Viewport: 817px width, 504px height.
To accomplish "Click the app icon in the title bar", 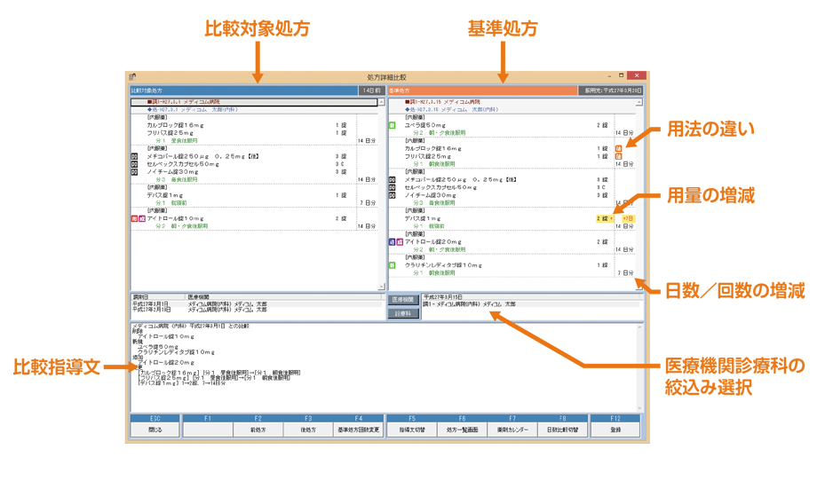I will pyautogui.click(x=133, y=76).
